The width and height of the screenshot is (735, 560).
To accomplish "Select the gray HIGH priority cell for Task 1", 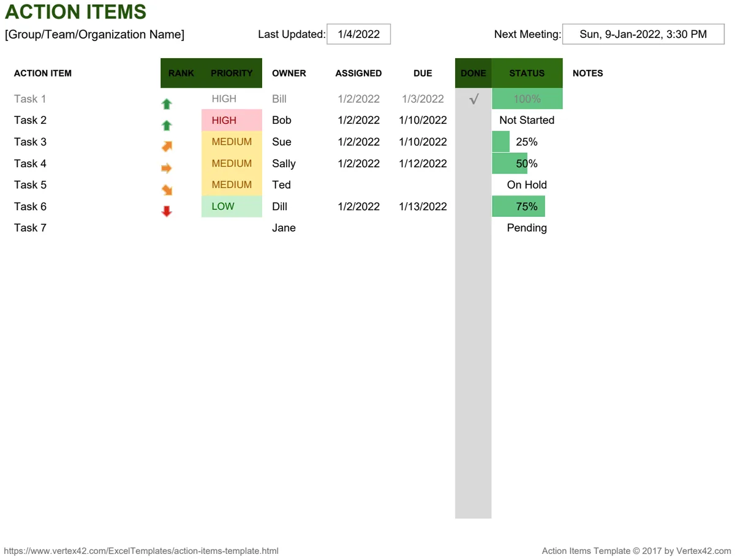I will tap(232, 99).
